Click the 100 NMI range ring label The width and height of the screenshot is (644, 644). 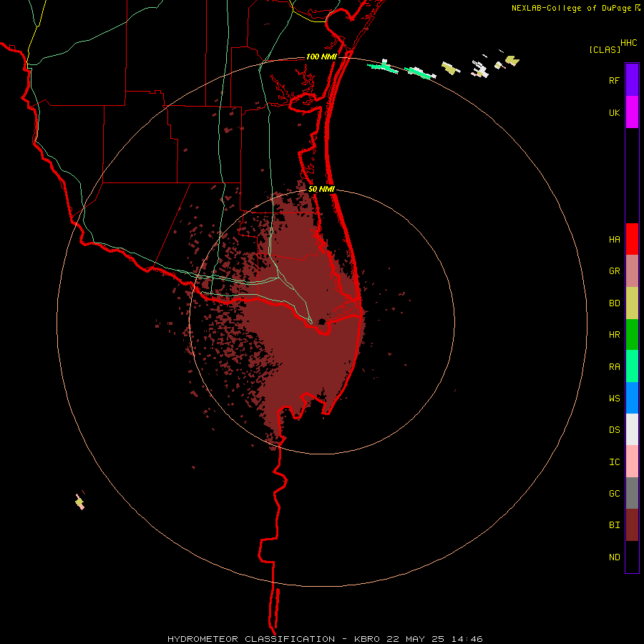tap(321, 57)
